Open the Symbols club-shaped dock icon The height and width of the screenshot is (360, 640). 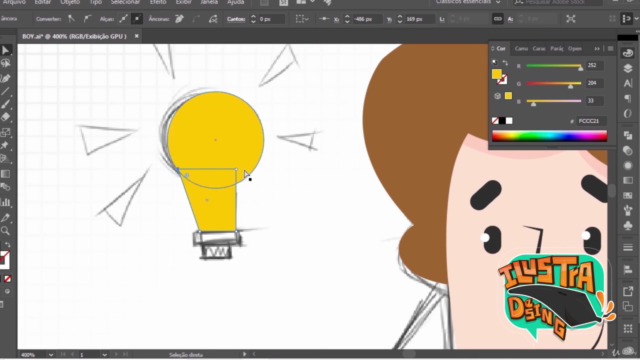point(628,225)
